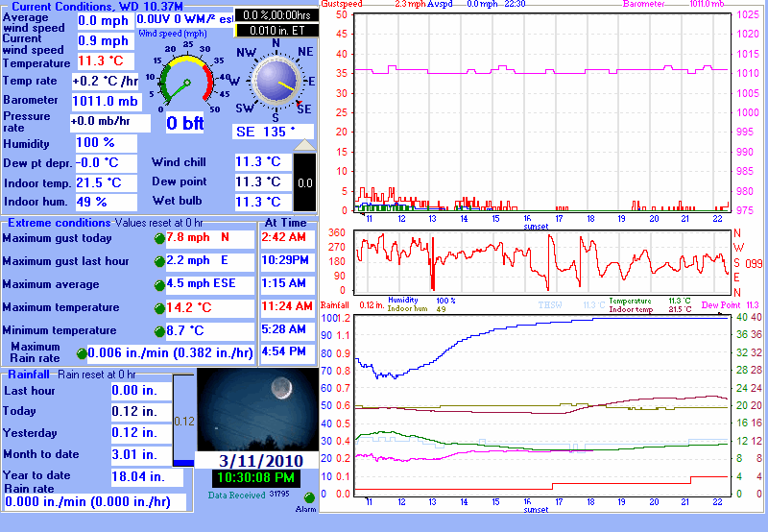Click the blue rain gauge bar showing 0.12

183,421
